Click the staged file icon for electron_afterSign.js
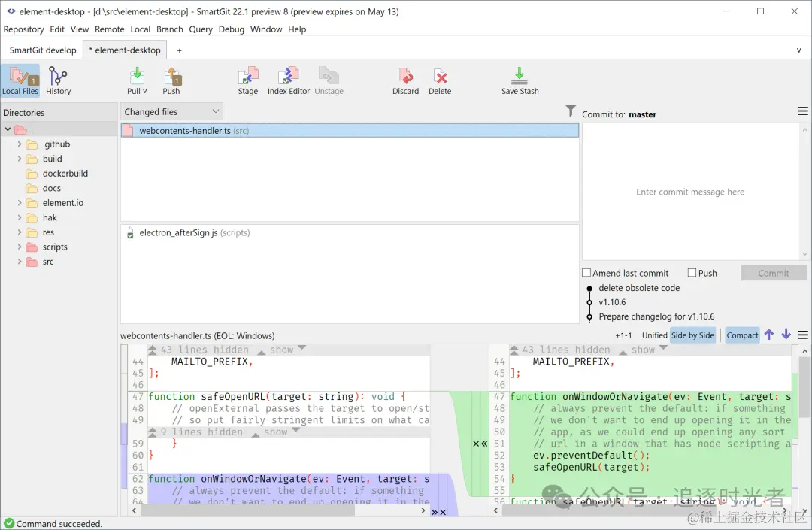This screenshot has width=812, height=530. click(129, 233)
